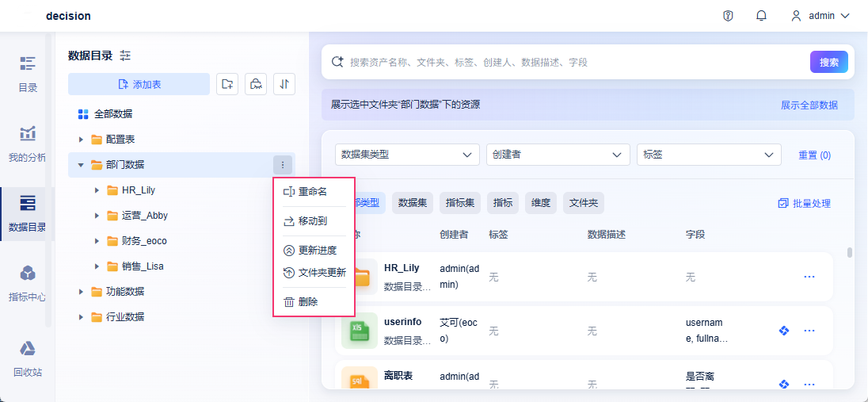Select 全部数据 in the tree
The width and height of the screenshot is (868, 402).
tap(181, 114)
